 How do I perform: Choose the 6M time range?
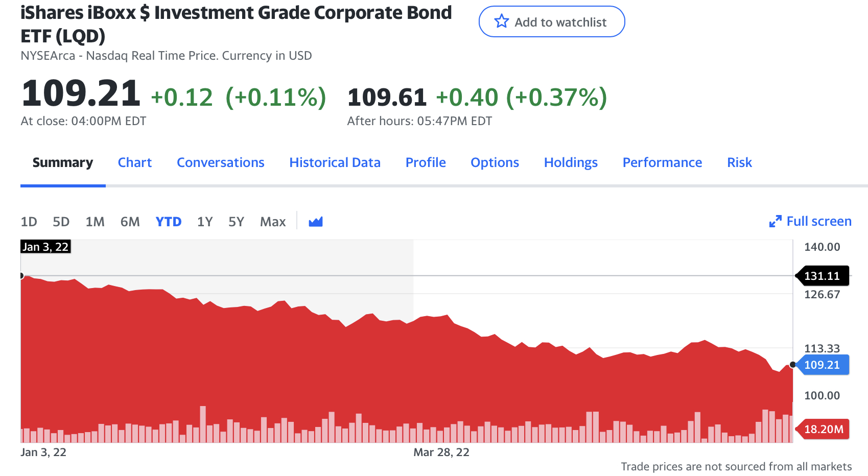click(x=130, y=222)
